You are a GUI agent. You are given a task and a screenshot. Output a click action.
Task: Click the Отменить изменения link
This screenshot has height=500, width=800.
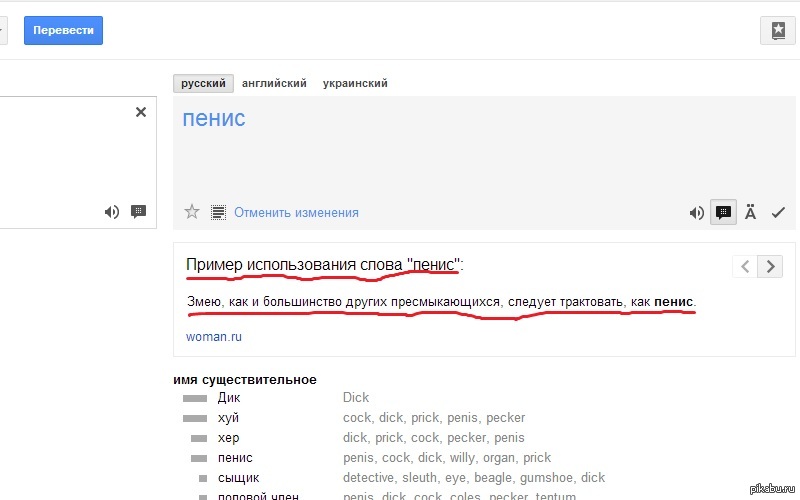tap(296, 212)
